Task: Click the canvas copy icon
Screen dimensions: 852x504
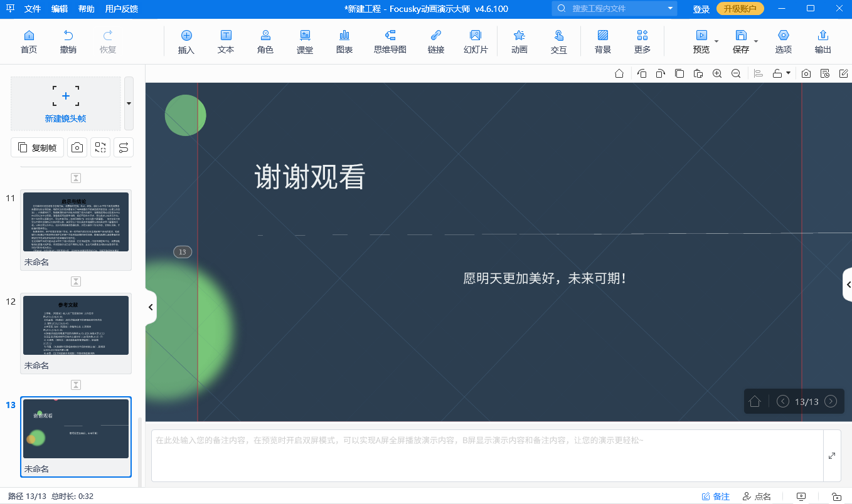Action: [x=679, y=73]
